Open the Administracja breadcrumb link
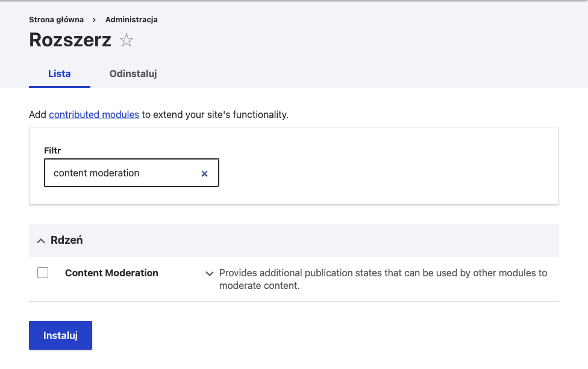This screenshot has height=369, width=588. point(131,19)
